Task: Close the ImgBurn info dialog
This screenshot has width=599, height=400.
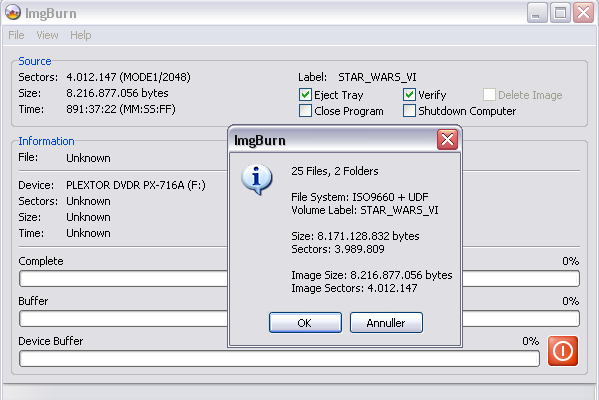Action: 447,139
